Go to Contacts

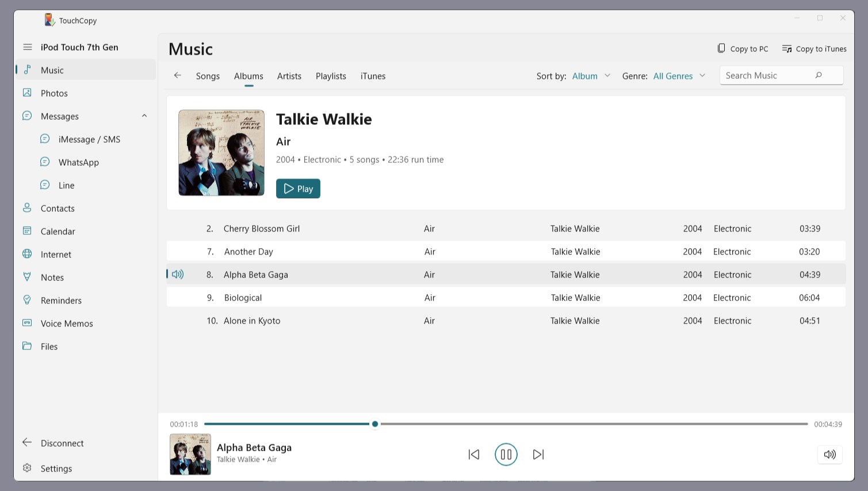(85, 208)
